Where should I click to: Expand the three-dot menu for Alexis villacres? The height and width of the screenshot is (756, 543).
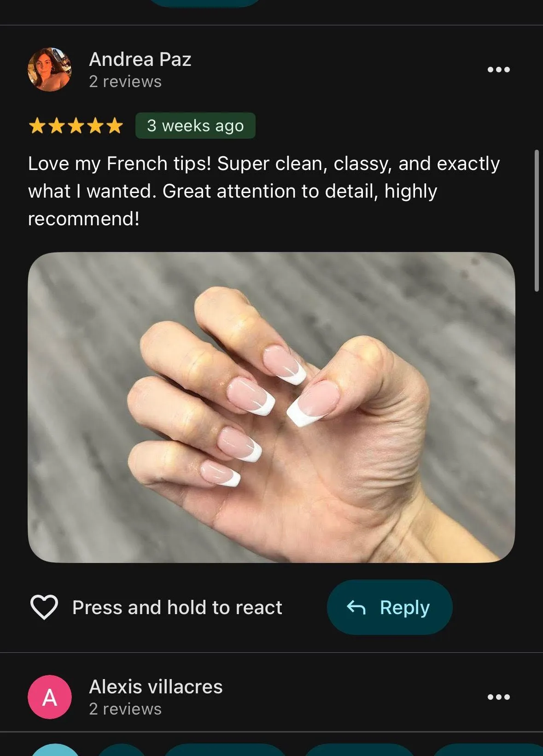click(499, 697)
